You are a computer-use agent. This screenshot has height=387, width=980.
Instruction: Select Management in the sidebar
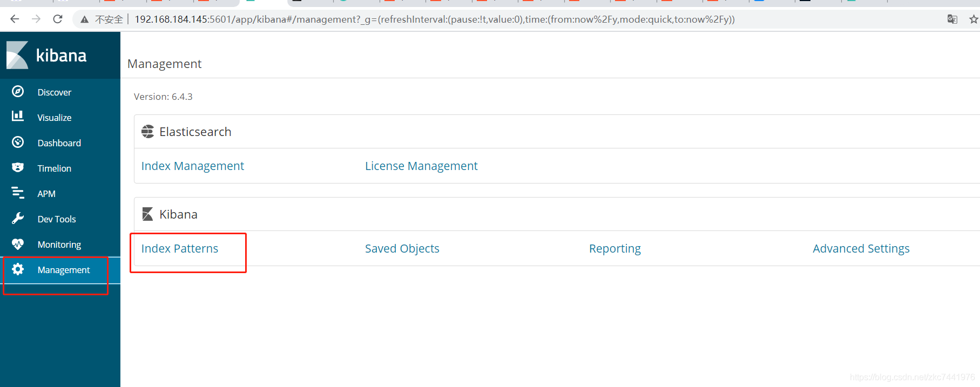tap(60, 269)
